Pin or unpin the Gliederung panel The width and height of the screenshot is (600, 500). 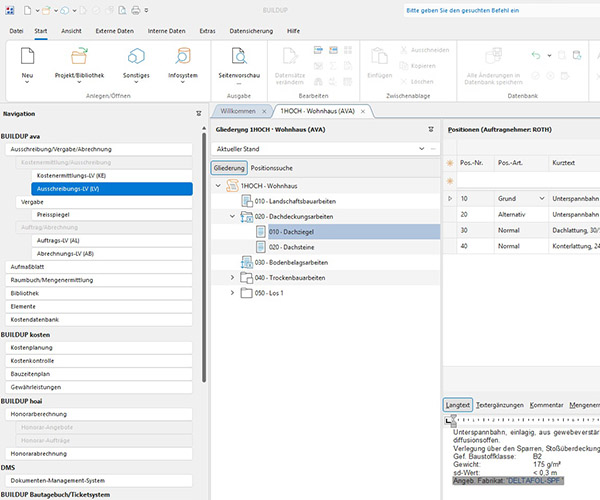431,129
